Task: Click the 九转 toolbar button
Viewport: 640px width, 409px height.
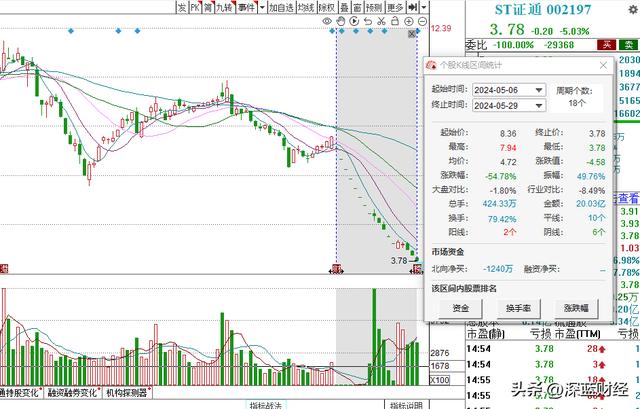Action: click(224, 7)
